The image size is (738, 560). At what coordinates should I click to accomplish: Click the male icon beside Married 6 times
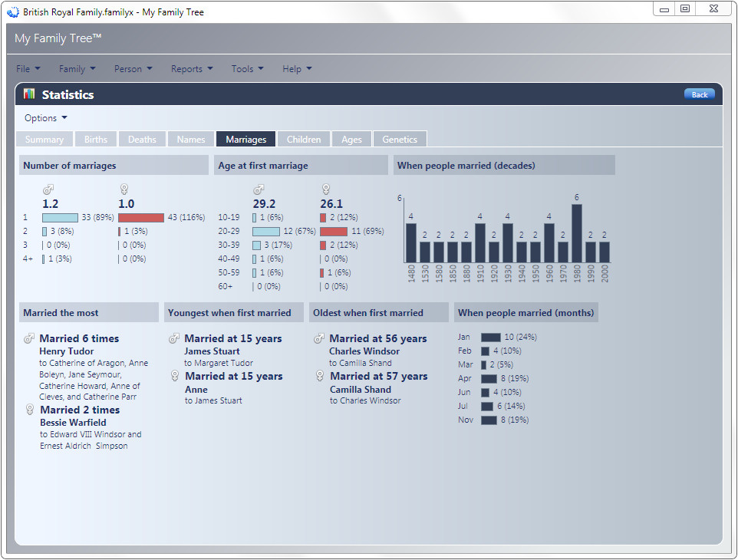tap(29, 338)
